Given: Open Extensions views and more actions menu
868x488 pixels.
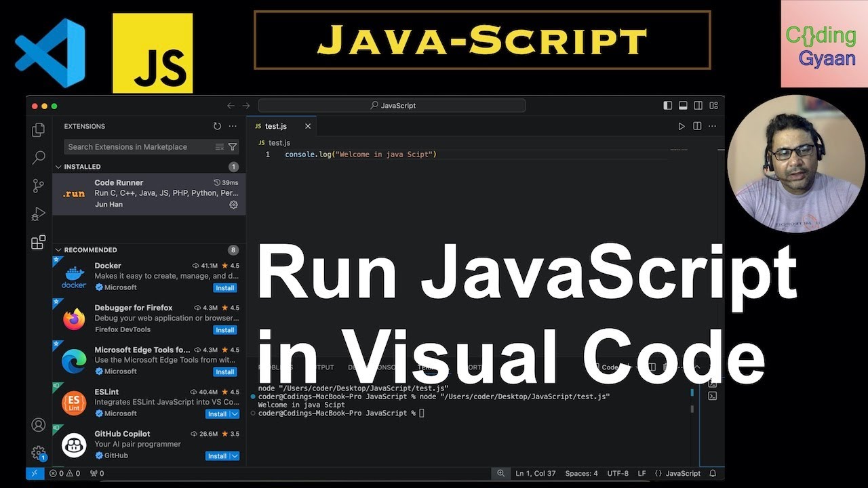Looking at the screenshot, I should point(233,126).
